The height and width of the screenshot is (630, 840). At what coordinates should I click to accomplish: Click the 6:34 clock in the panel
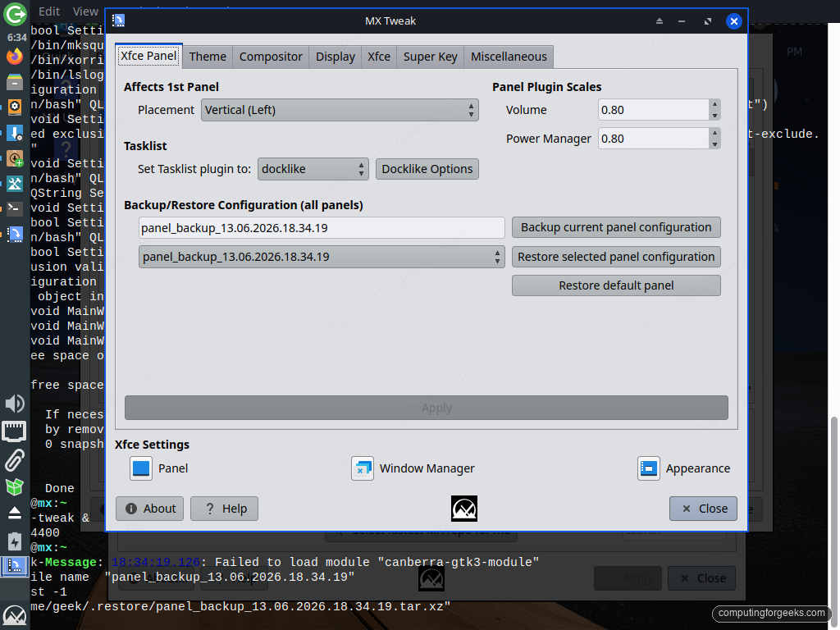(x=16, y=38)
